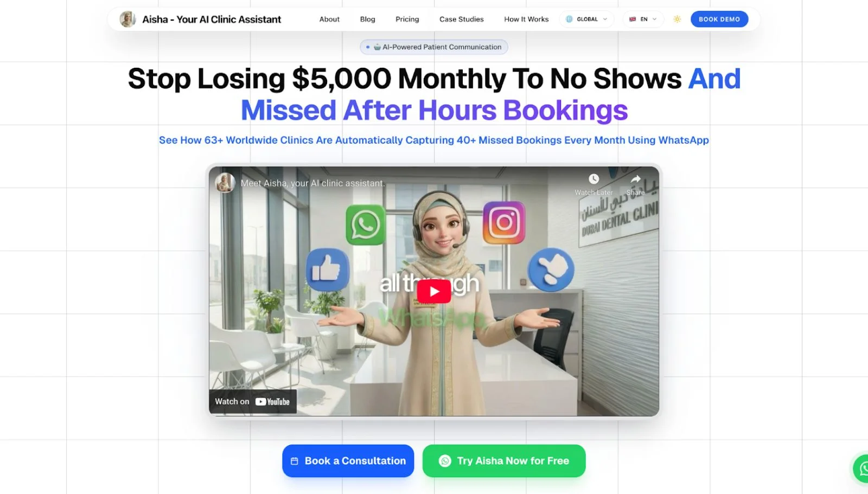The image size is (868, 494).
Task: Click the Watch Later clock icon
Action: pos(594,179)
